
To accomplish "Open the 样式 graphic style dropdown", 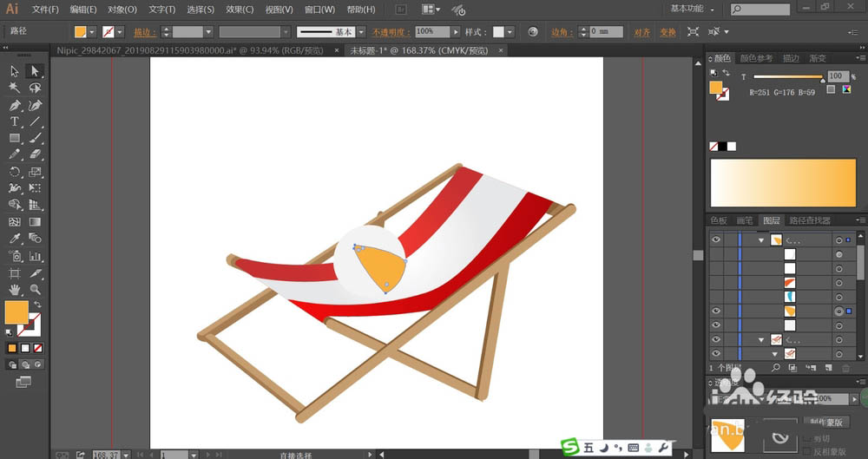I will [510, 32].
